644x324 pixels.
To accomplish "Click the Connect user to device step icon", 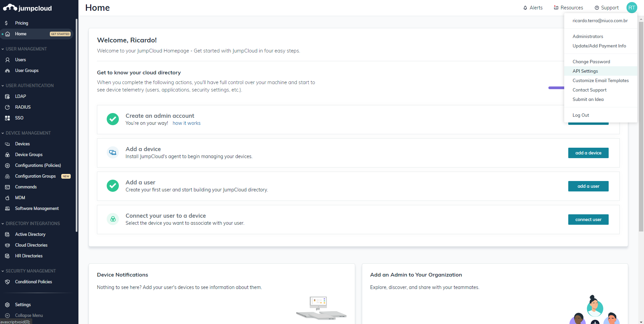I will coord(113,219).
